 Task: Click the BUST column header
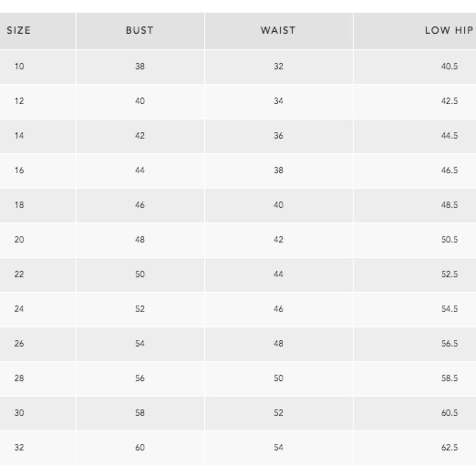point(139,30)
